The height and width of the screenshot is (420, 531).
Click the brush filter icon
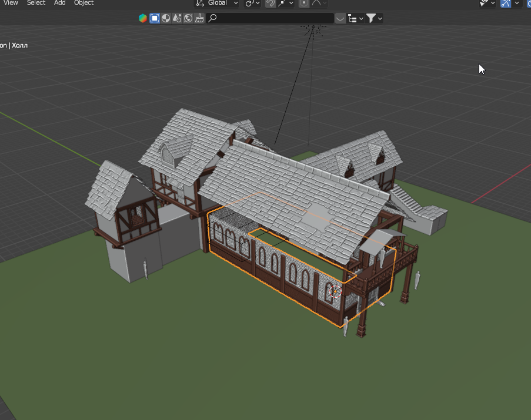click(199, 18)
